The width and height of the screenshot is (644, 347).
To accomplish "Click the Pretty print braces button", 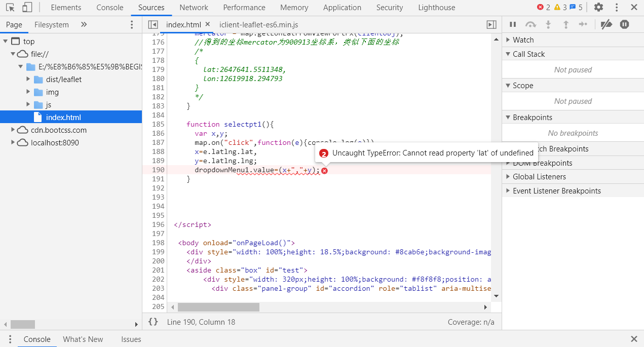I will [x=154, y=322].
